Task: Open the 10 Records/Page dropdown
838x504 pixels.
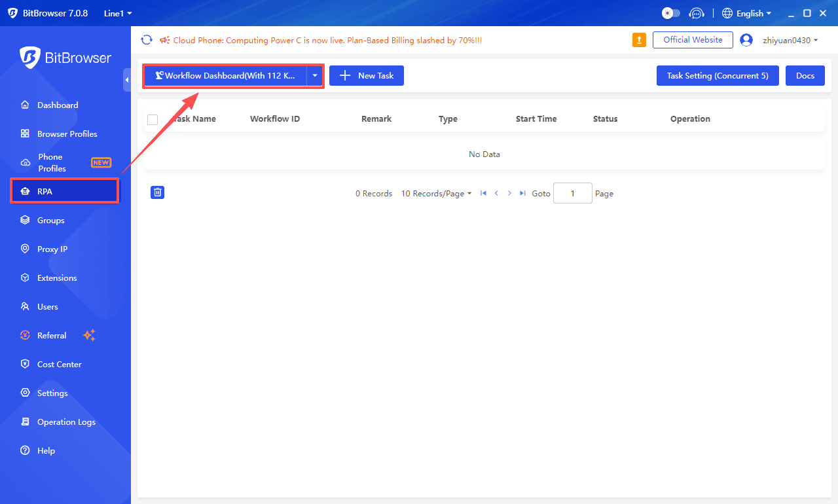Action: pos(436,194)
